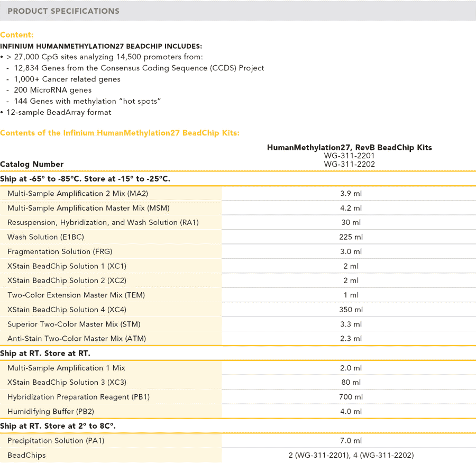This screenshot has width=476, height=471.
Task: Click '2 (WG-311-2201), 4 (WG-311-2202)' value
Action: pyautogui.click(x=351, y=455)
